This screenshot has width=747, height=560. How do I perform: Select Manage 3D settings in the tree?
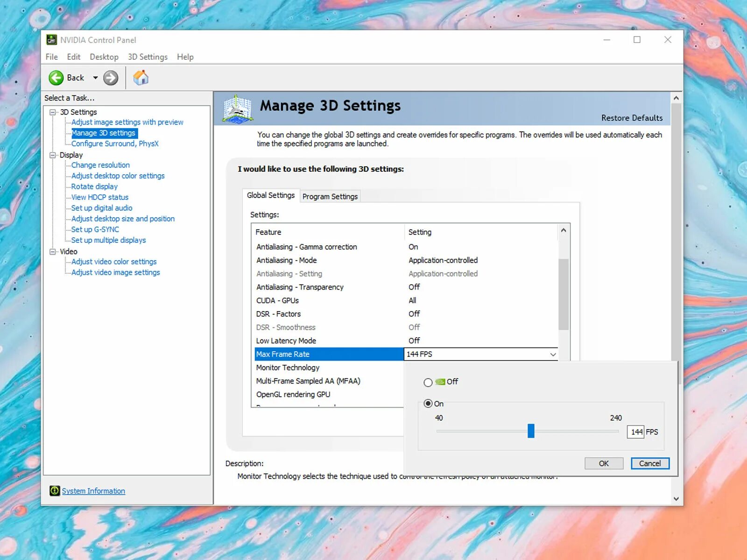pos(104,133)
